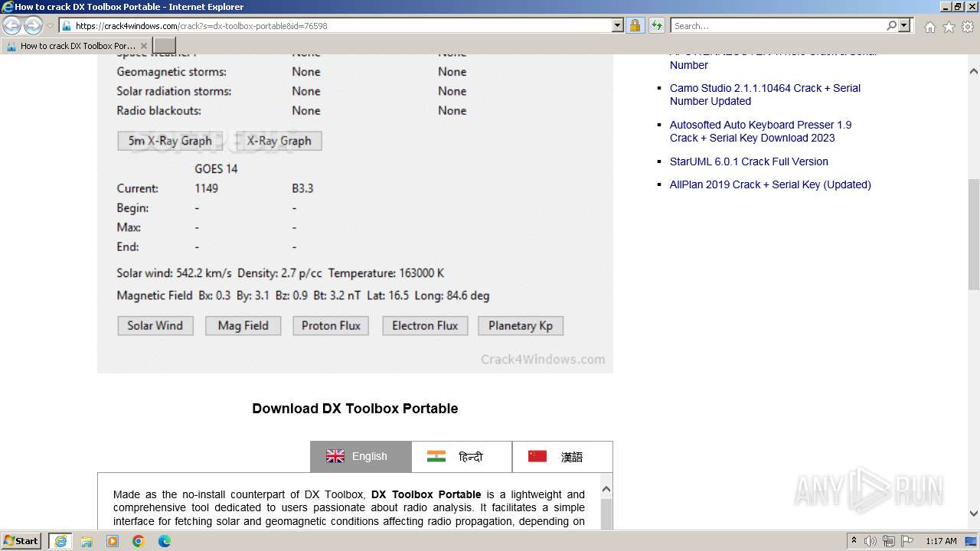Open the address bar history dropdown
Screen dimensions: 980x551
click(x=618, y=25)
